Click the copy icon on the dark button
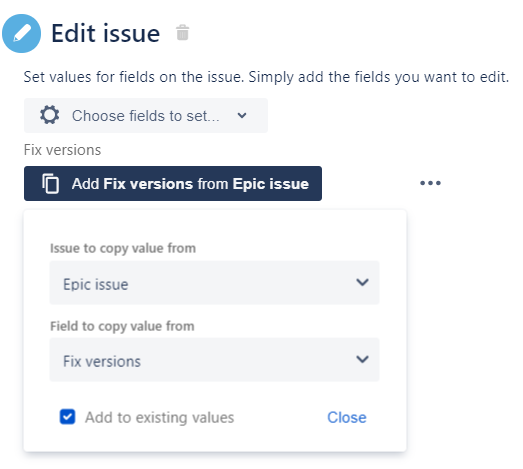The width and height of the screenshot is (523, 469). (50, 183)
